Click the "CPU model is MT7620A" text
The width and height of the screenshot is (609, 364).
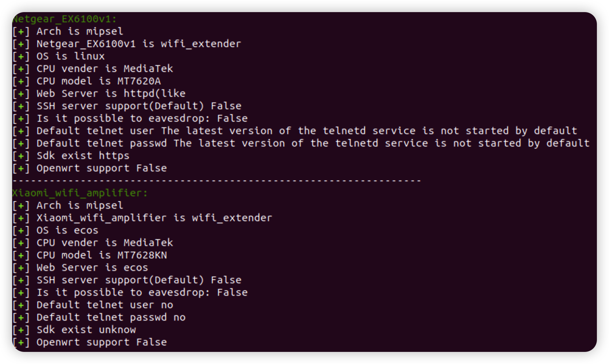[x=98, y=81]
